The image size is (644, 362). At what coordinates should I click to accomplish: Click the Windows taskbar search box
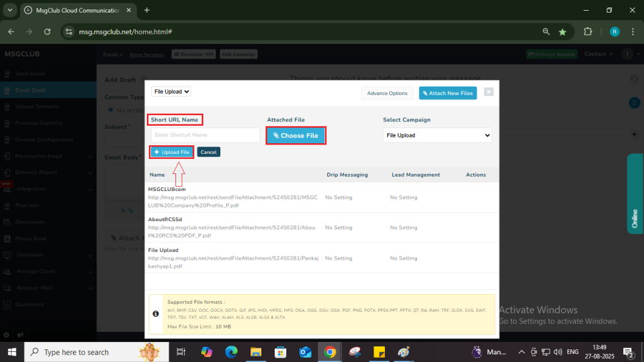[96, 352]
